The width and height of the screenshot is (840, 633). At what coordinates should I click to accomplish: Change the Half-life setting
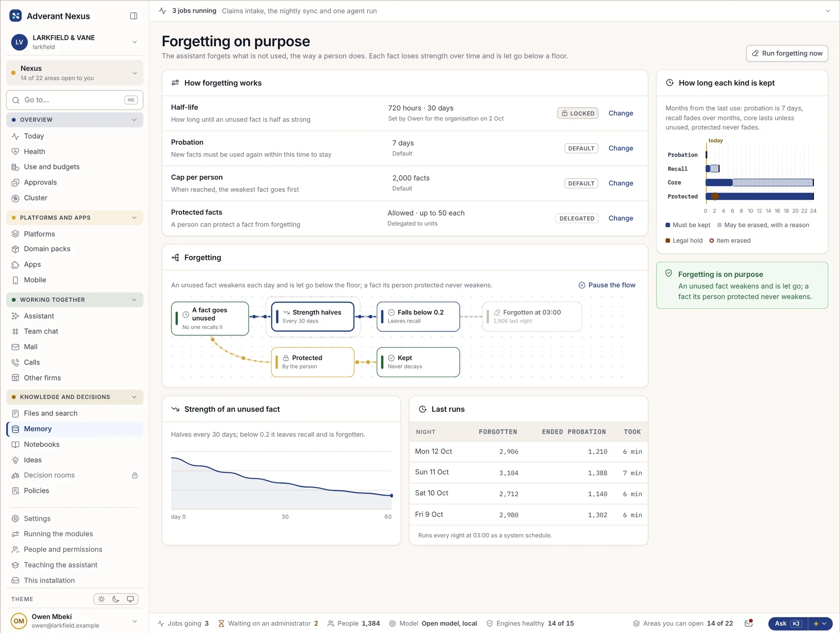[x=620, y=113]
